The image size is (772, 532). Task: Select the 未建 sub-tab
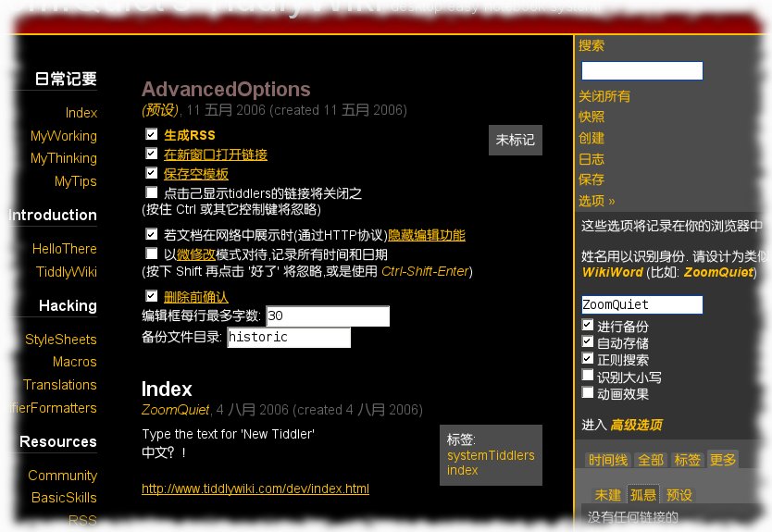tap(608, 495)
